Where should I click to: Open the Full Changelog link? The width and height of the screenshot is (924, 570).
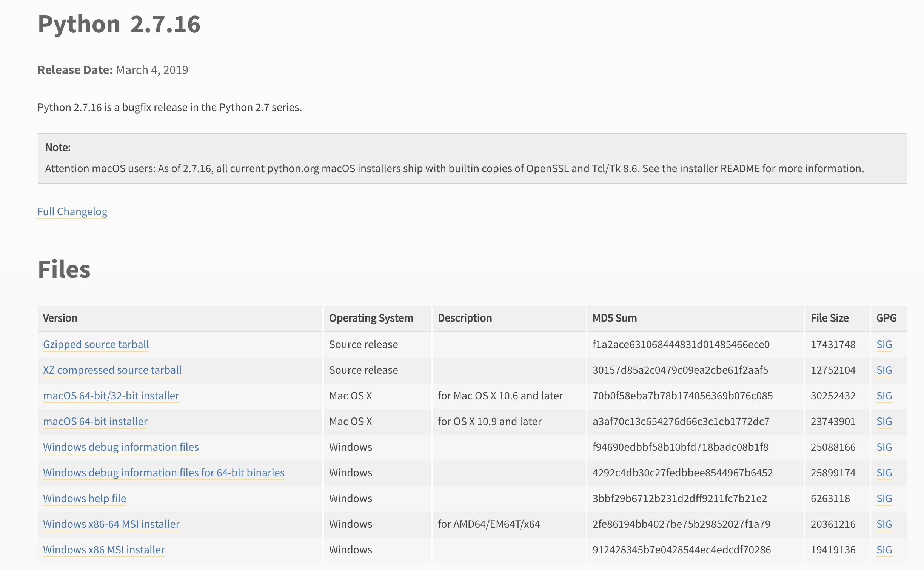point(72,211)
